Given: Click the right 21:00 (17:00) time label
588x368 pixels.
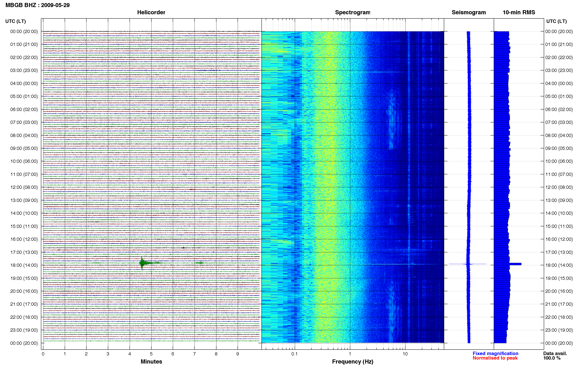Looking at the screenshot, I should [x=559, y=304].
